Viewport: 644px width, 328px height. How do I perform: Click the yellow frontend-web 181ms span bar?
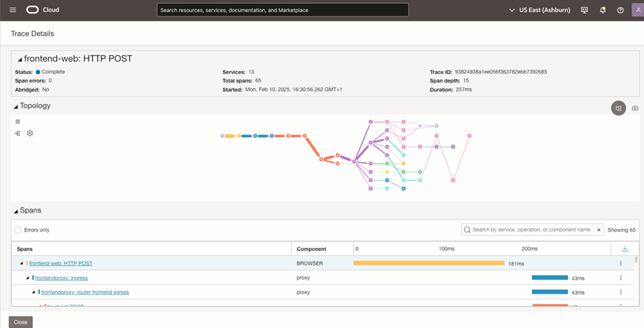(x=429, y=263)
